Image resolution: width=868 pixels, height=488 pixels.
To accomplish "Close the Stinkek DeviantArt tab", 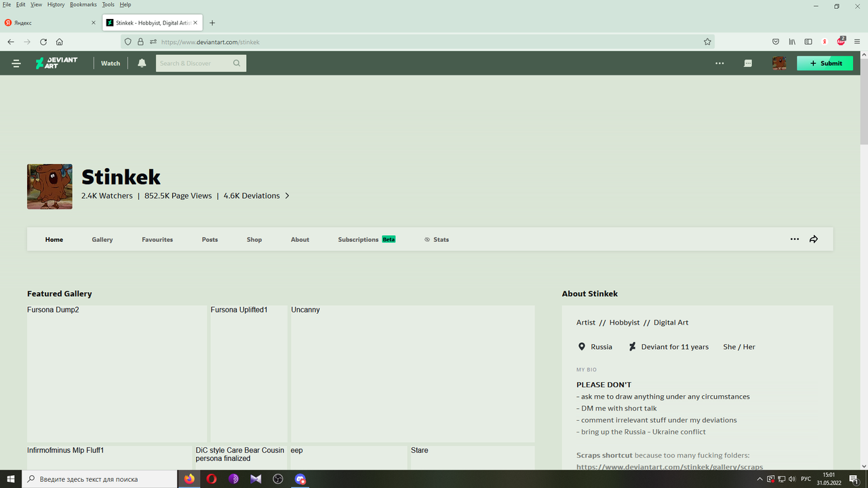I will (196, 22).
